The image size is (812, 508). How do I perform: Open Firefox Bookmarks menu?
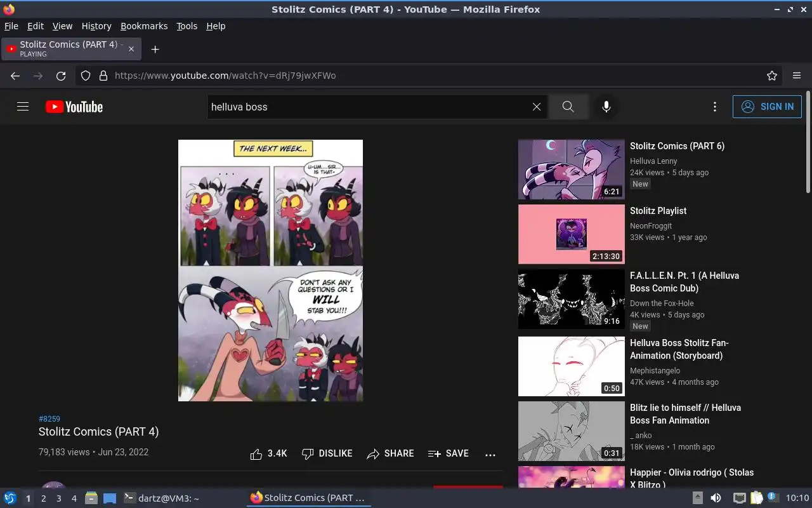click(144, 26)
